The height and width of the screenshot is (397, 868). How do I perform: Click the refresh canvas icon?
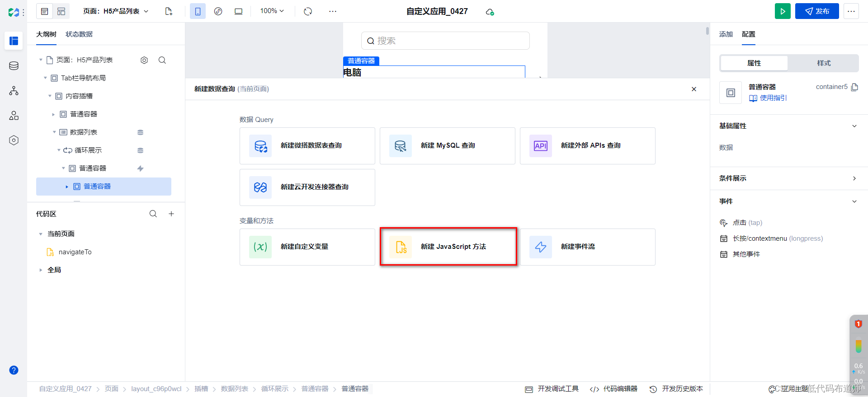pos(308,11)
